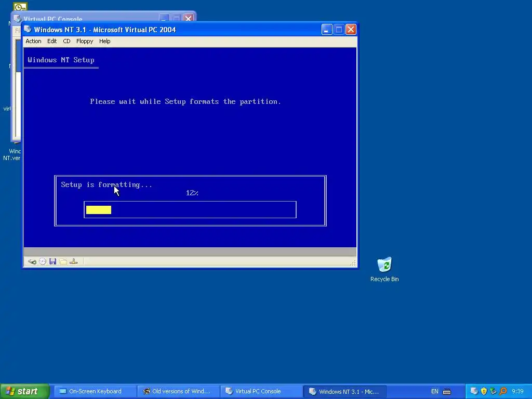Click the network adapter status icon
Screen dimensions: 532x399
tap(74, 262)
